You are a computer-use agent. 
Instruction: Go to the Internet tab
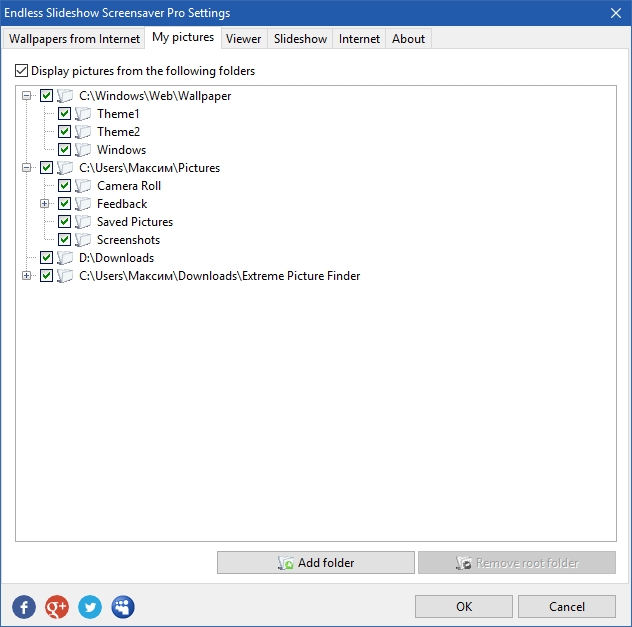(x=359, y=39)
